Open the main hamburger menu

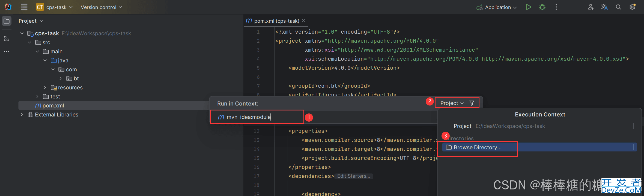[24, 7]
